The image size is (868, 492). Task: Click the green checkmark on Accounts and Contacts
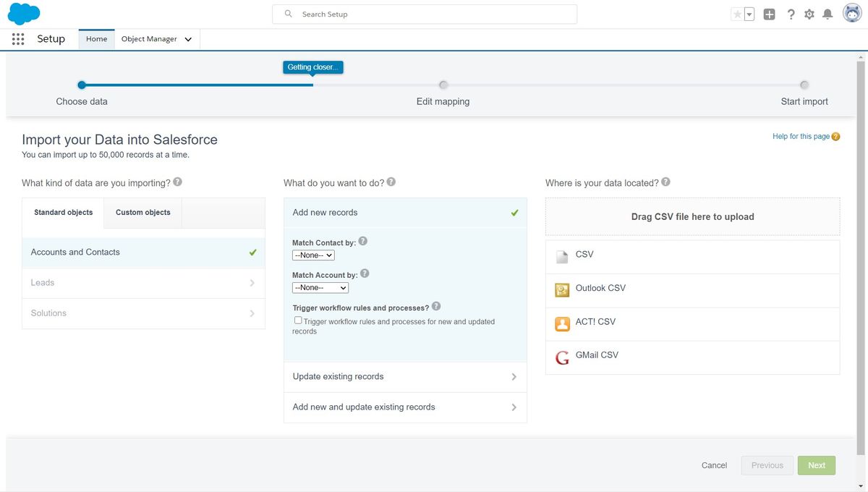pyautogui.click(x=252, y=253)
